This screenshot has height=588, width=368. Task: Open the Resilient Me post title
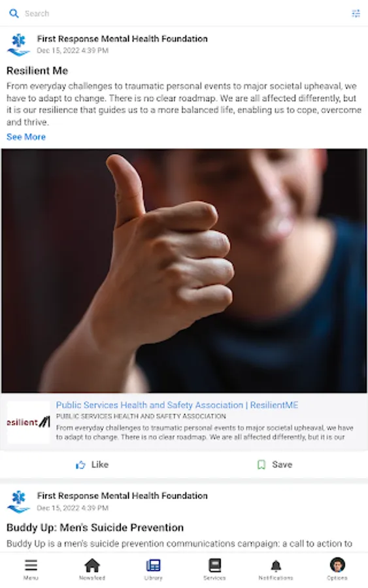[x=37, y=71]
